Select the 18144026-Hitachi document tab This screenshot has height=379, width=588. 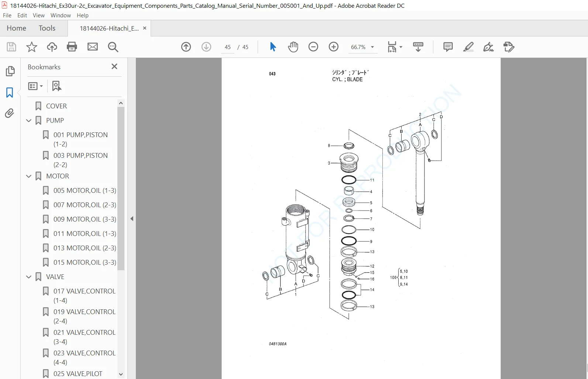tap(109, 28)
